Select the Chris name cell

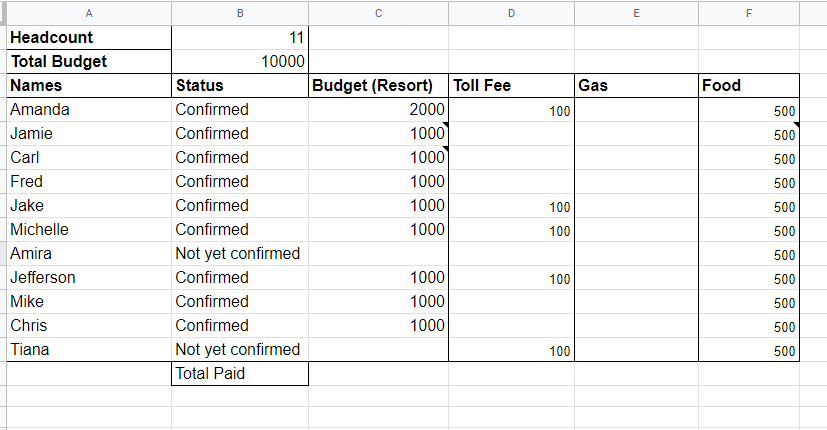89,326
